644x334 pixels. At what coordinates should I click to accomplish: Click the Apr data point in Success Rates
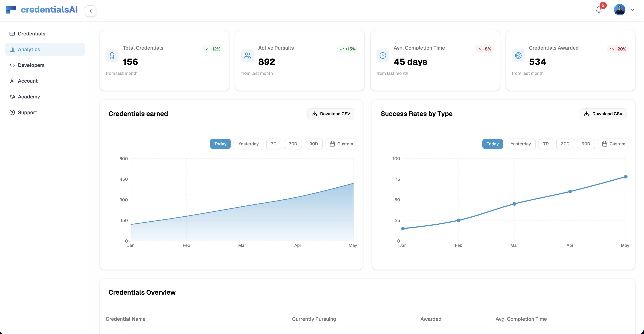pos(570,192)
